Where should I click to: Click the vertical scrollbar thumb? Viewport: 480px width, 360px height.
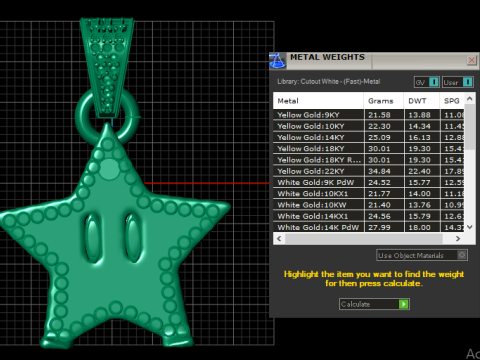click(x=470, y=127)
